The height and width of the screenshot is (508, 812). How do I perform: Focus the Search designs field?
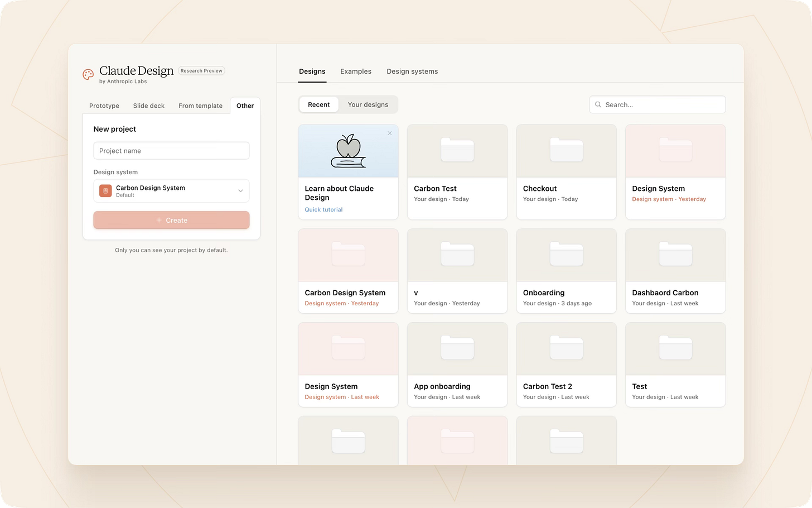coord(658,104)
